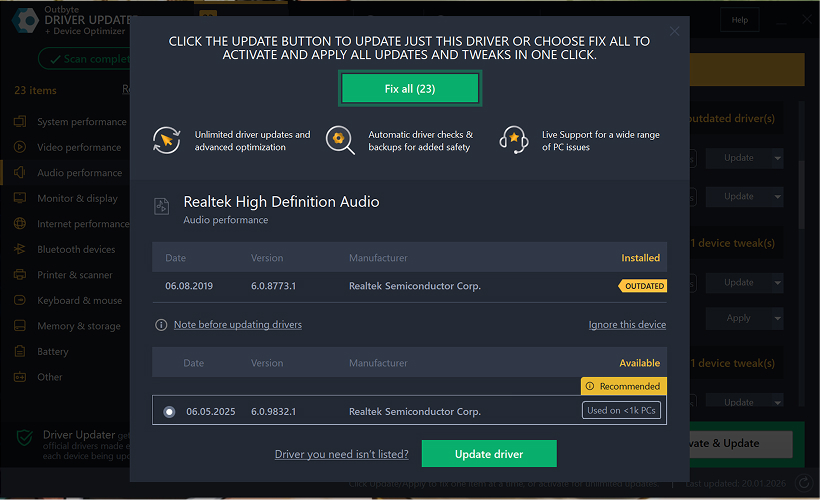The width and height of the screenshot is (820, 500).
Task: Click 'Driver you need isn't listed?' link
Action: tap(341, 455)
